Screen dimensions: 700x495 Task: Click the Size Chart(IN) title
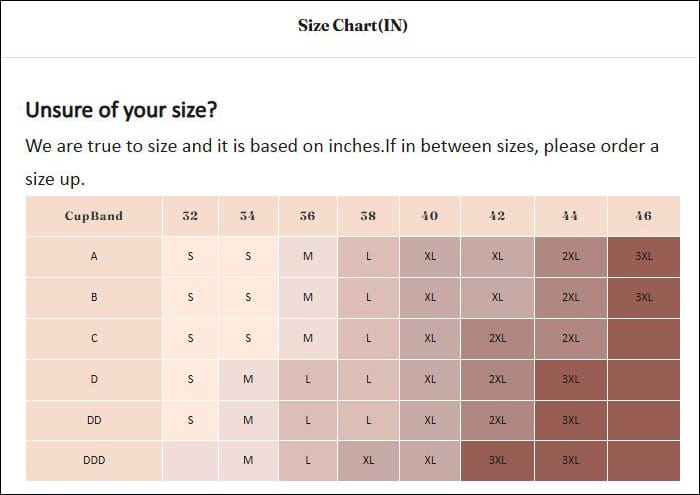[352, 25]
